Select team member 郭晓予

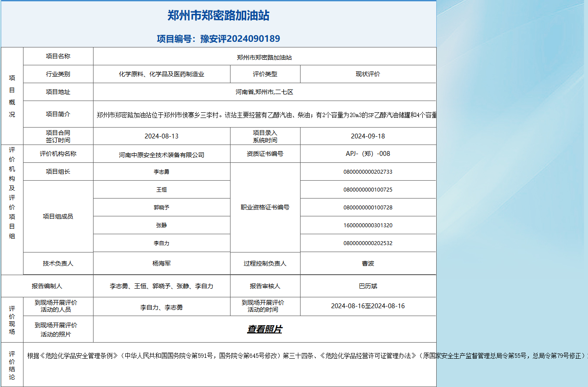tap(161, 208)
